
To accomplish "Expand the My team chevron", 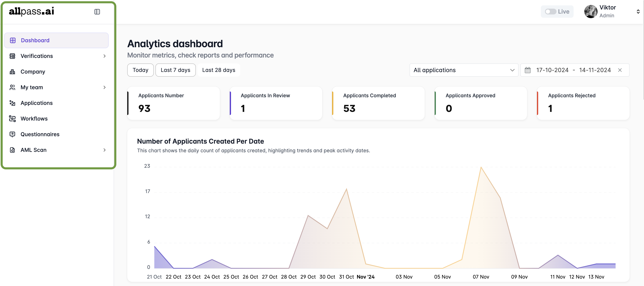I will click(x=105, y=87).
